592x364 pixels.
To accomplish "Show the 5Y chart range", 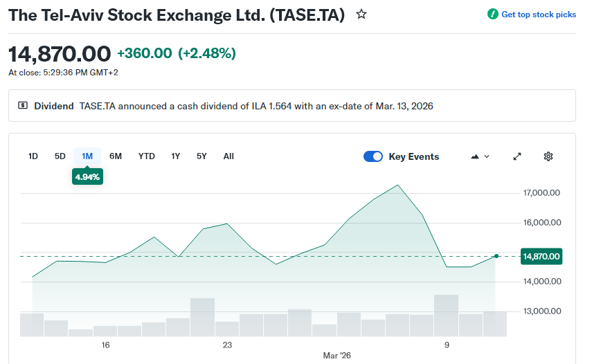I will 201,156.
